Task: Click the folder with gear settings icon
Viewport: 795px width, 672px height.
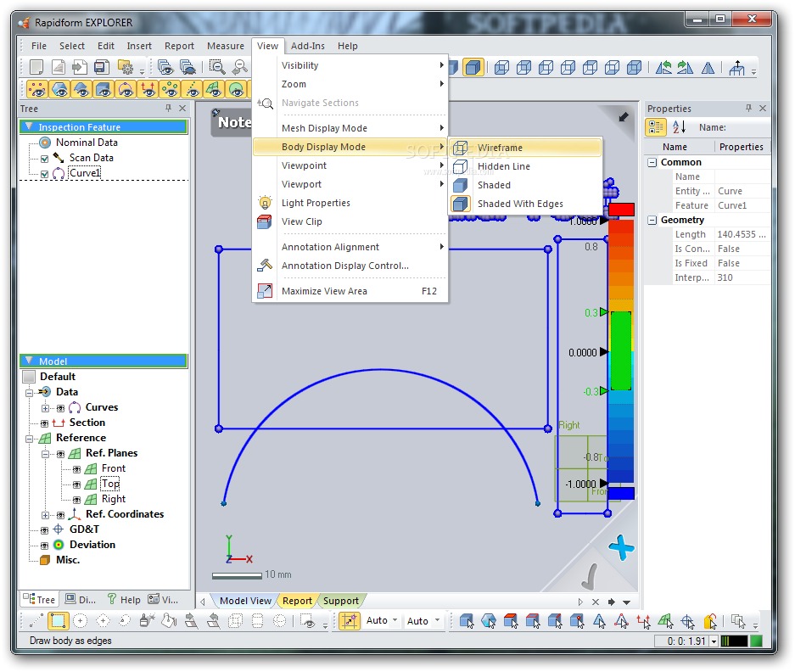Action: (x=126, y=67)
